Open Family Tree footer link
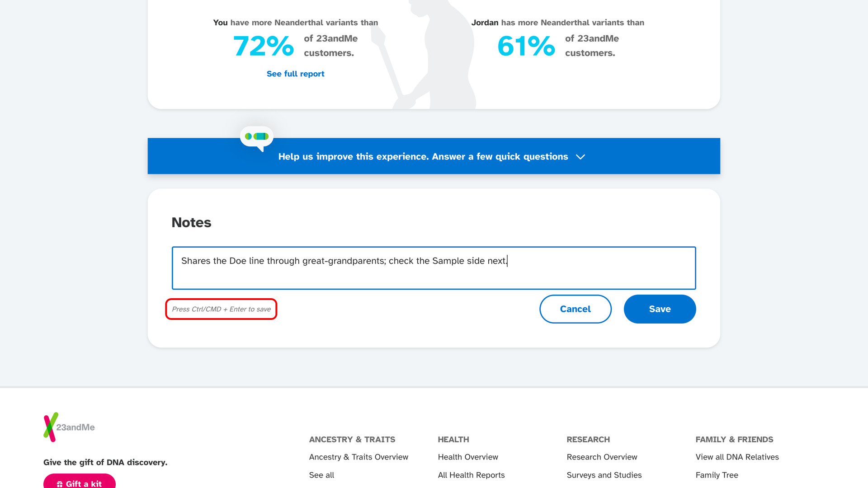Viewport: 868px width, 488px height. (717, 475)
